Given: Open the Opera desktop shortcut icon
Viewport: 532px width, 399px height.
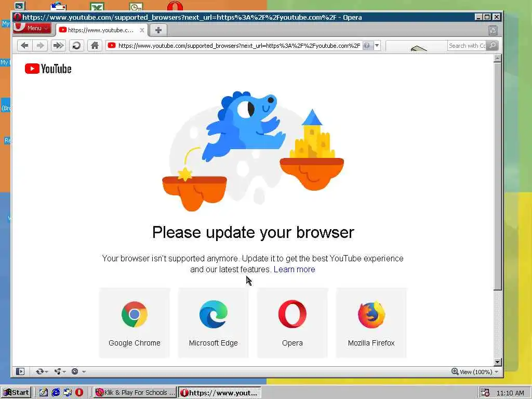Looking at the screenshot, I should point(175,6).
